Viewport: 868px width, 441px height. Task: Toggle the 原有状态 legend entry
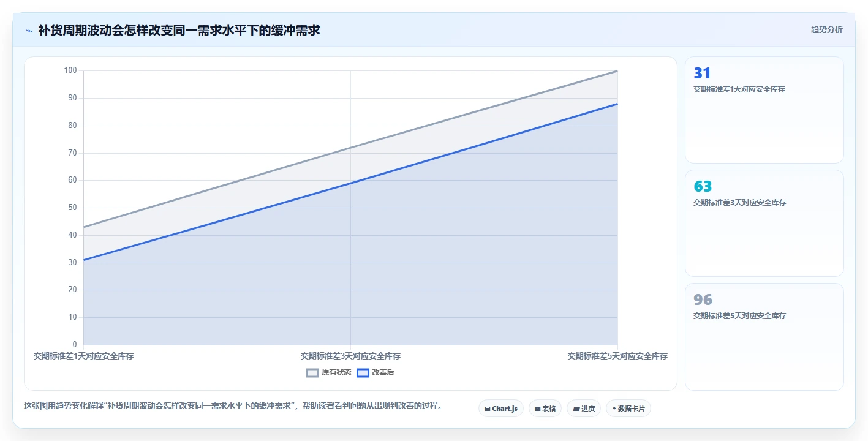[x=329, y=372]
